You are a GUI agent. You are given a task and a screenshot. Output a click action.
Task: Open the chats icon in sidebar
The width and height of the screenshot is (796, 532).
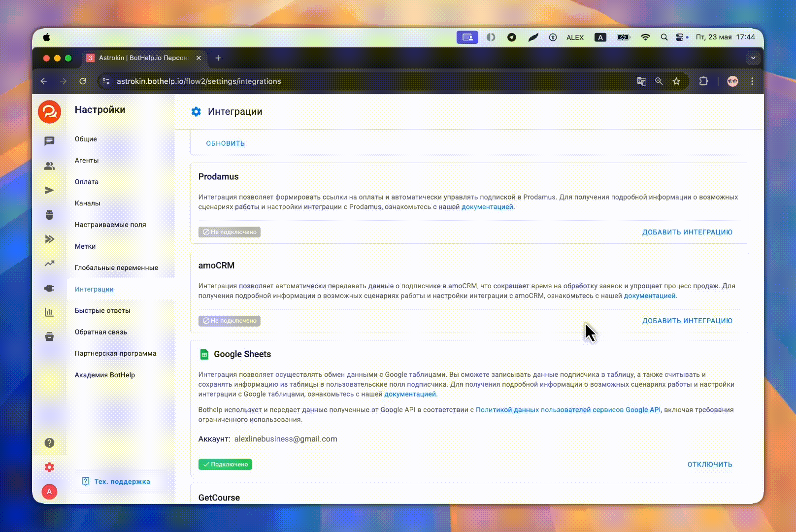(49, 141)
